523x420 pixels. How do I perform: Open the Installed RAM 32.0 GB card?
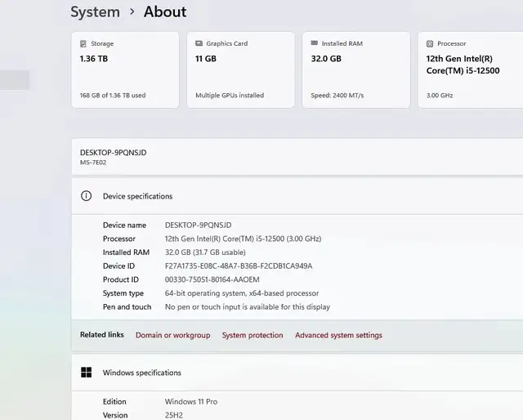[x=356, y=70]
